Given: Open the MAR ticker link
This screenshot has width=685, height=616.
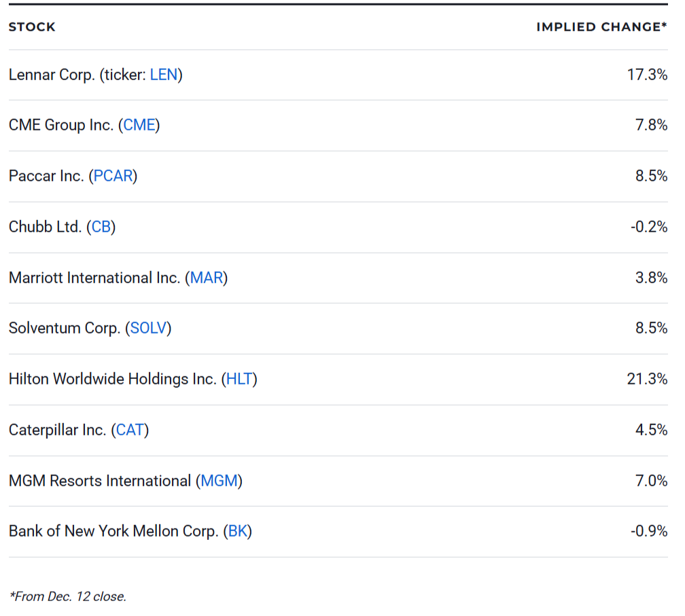Looking at the screenshot, I should tap(206, 278).
